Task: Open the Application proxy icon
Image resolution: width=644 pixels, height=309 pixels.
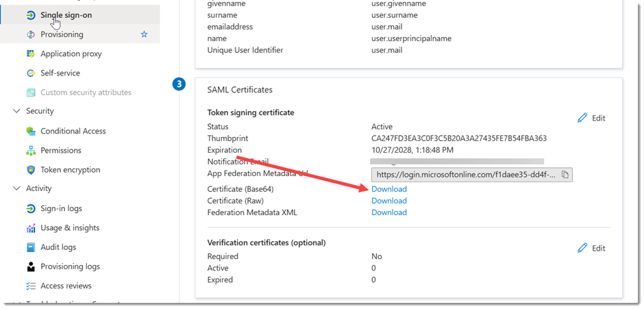Action: pyautogui.click(x=31, y=54)
